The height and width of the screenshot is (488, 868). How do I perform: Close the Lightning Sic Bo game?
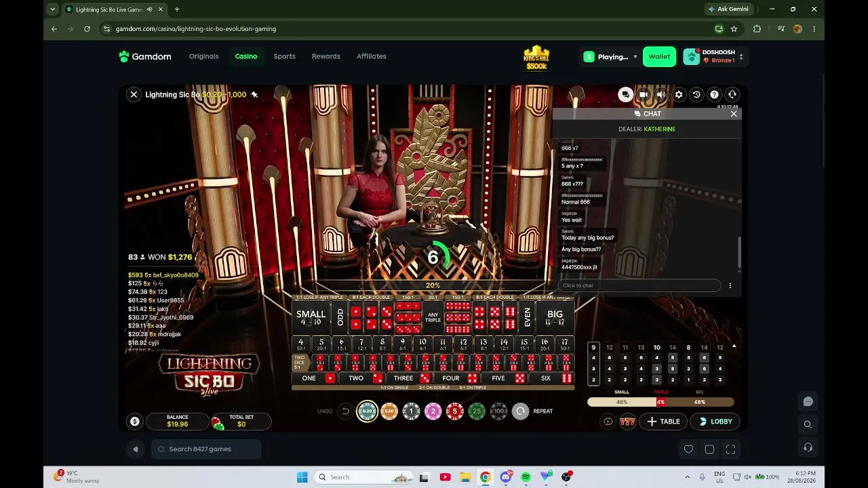134,95
